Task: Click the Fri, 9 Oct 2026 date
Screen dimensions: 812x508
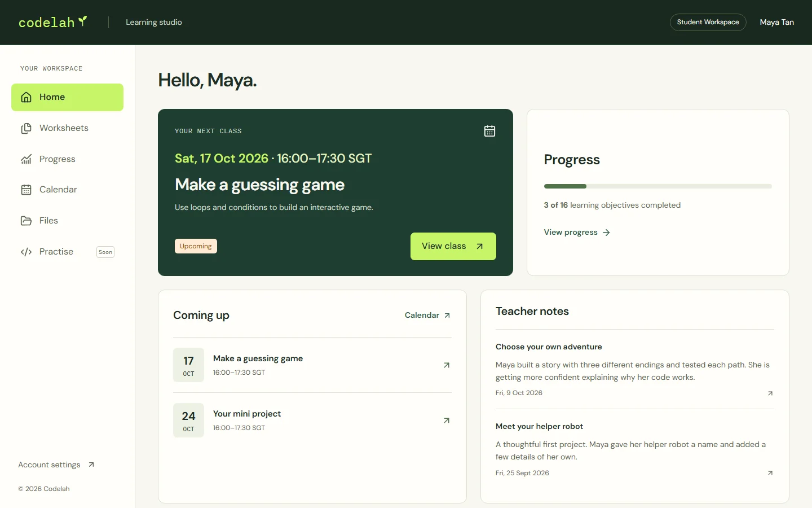Action: pyautogui.click(x=519, y=393)
